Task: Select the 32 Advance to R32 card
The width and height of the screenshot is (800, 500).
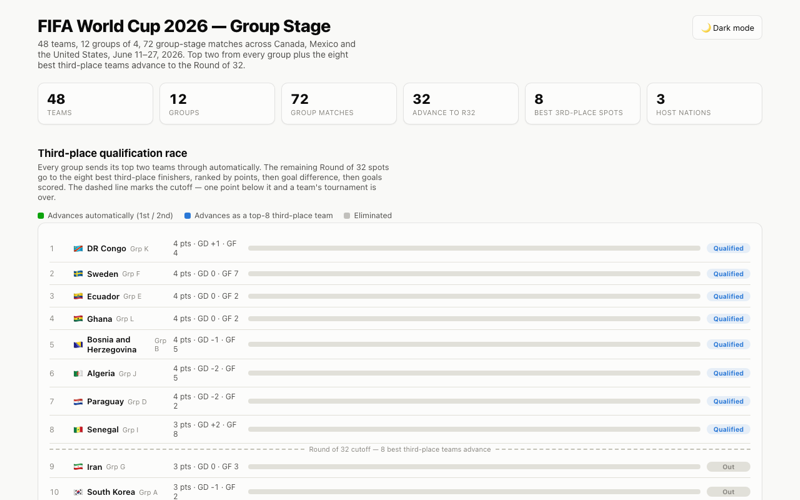Action: point(461,104)
